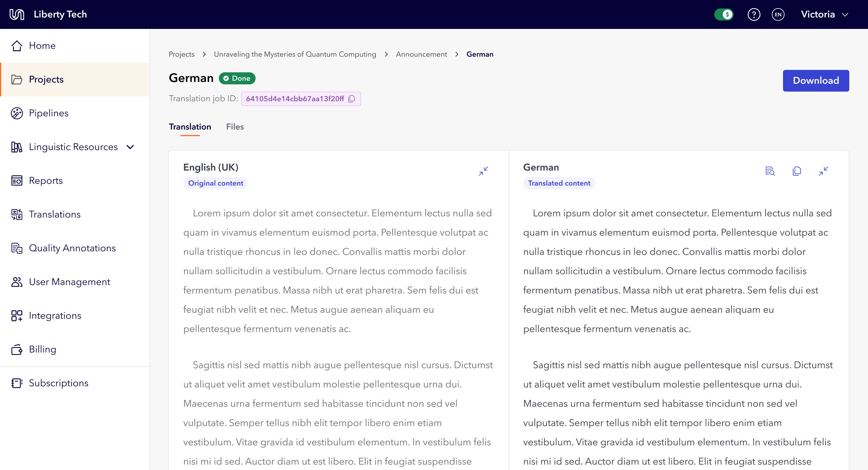Screen dimensions: 868x470
Task: Follow the Projects breadcrumb link
Action: pyautogui.click(x=182, y=54)
